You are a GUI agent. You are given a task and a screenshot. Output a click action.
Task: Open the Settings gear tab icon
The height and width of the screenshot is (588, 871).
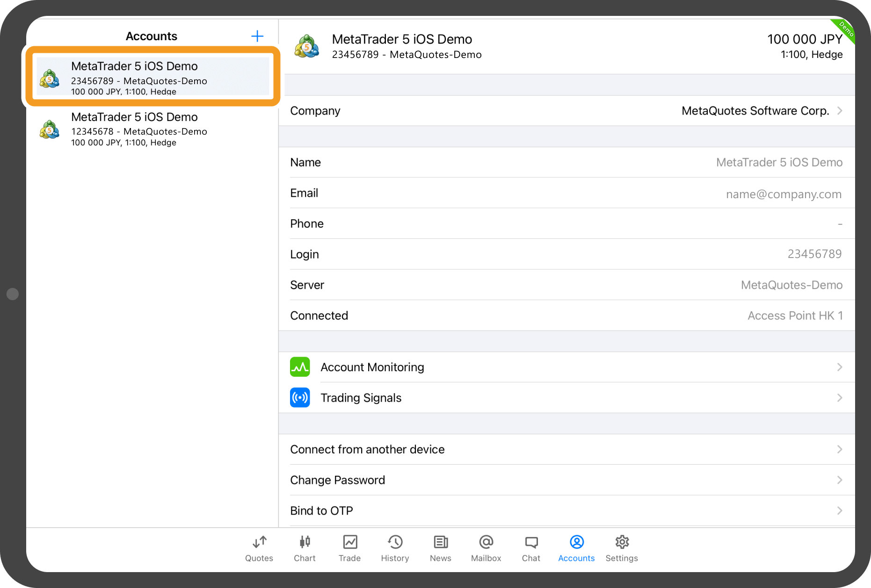[x=622, y=542]
